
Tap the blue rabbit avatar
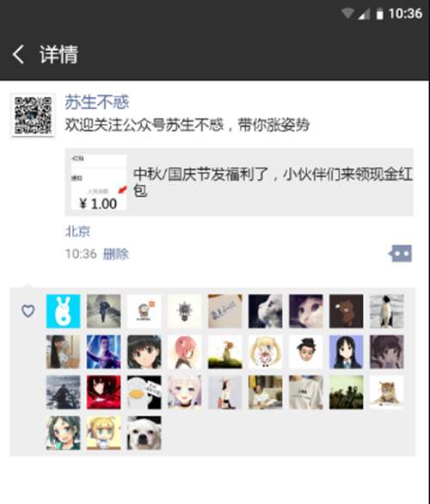[64, 311]
